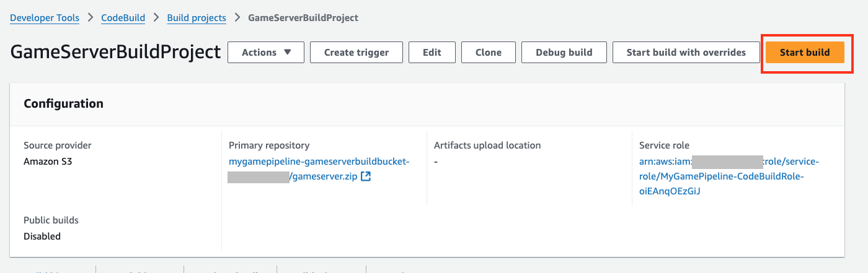Open the Build projects breadcrumb link
The height and width of the screenshot is (273, 868).
click(197, 18)
